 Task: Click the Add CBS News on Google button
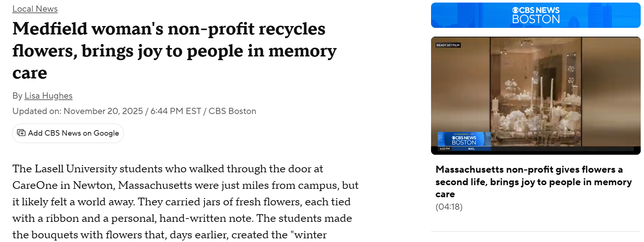pos(68,133)
